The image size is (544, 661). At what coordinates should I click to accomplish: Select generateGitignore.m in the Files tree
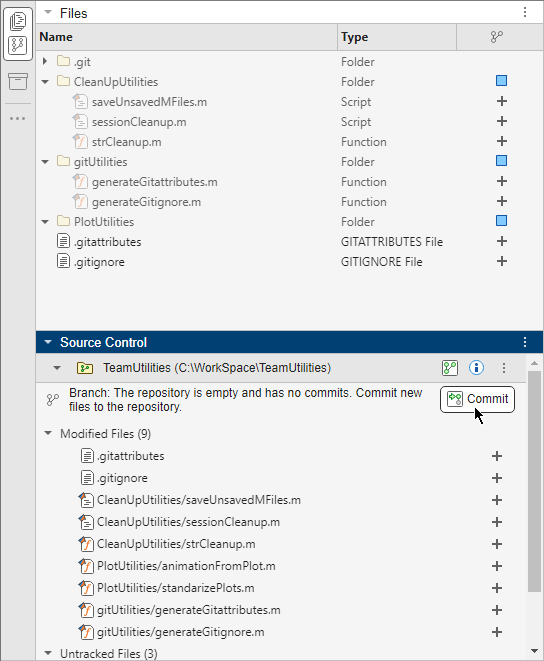point(146,202)
